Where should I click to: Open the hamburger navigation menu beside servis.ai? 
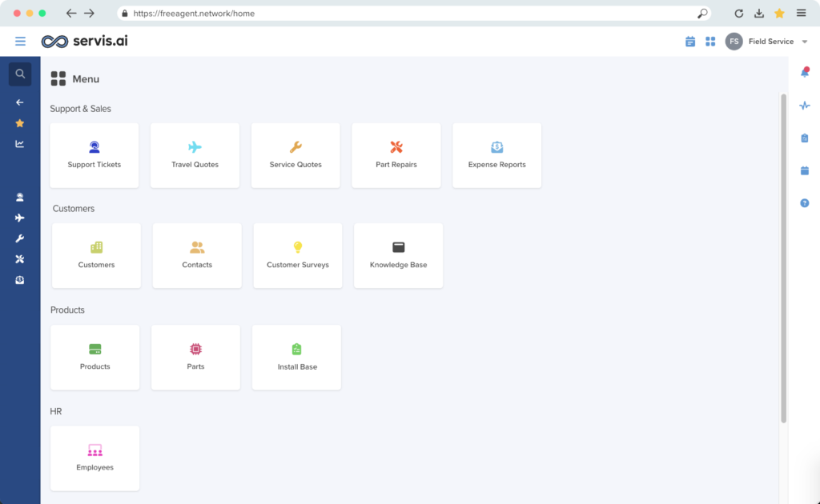[x=20, y=41]
